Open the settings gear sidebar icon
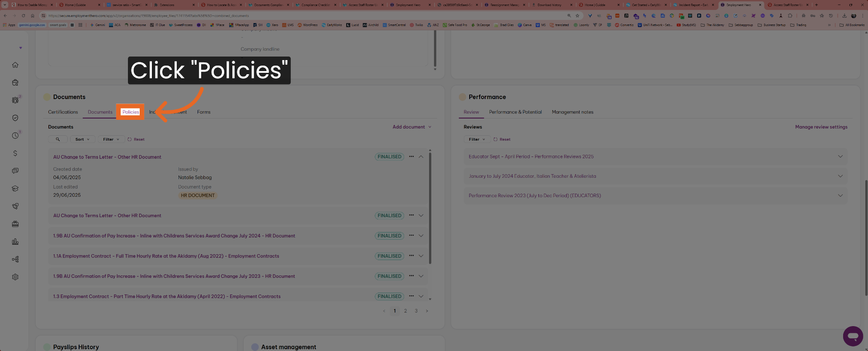Viewport: 868px width, 351px height. coord(15,277)
